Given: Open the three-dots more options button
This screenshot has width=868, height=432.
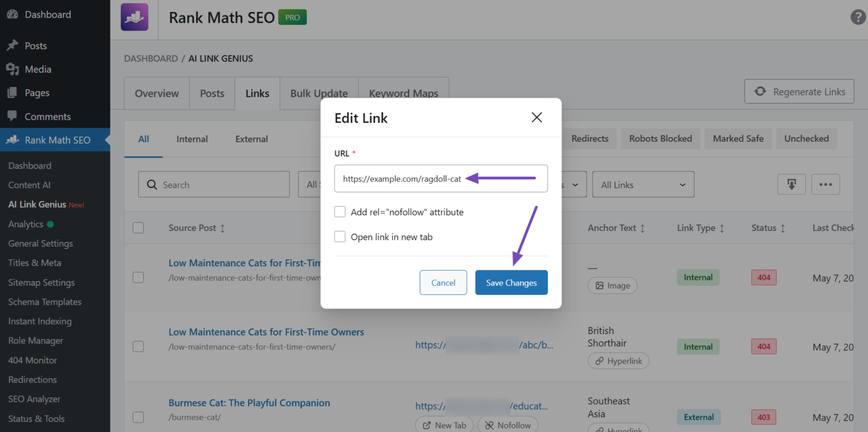Looking at the screenshot, I should 825,184.
